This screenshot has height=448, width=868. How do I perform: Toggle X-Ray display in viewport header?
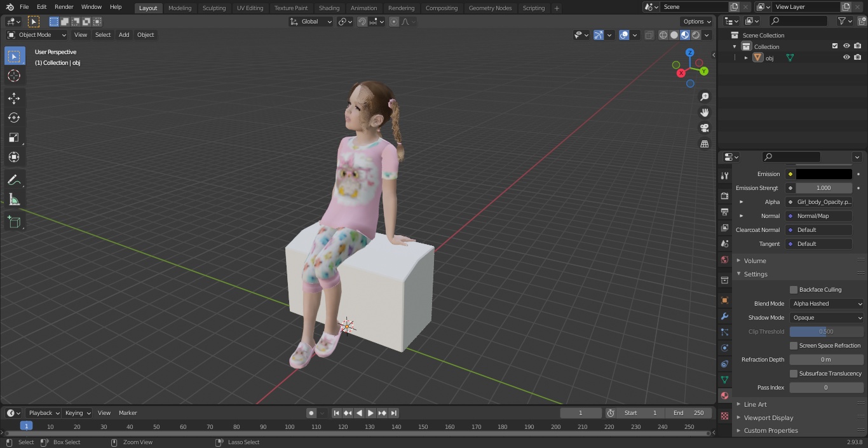coord(649,35)
